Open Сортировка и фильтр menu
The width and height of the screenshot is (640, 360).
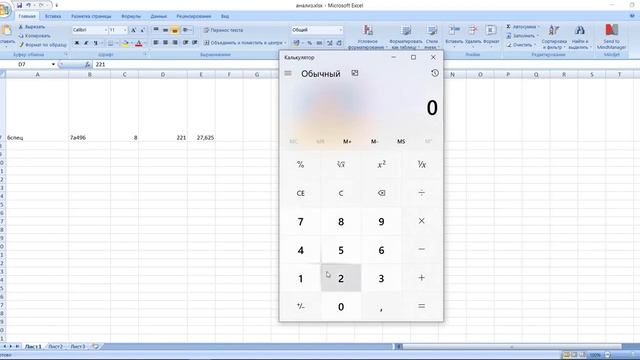(x=554, y=38)
